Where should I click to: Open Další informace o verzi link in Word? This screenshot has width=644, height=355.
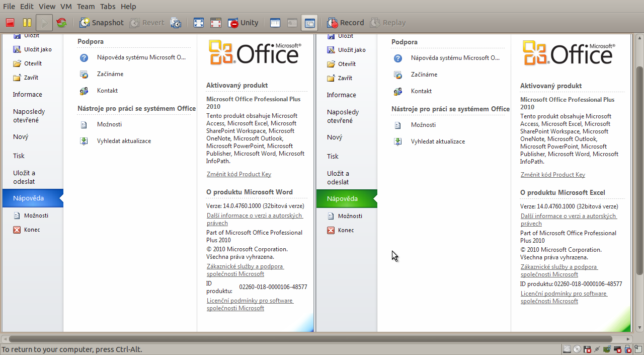click(x=255, y=219)
